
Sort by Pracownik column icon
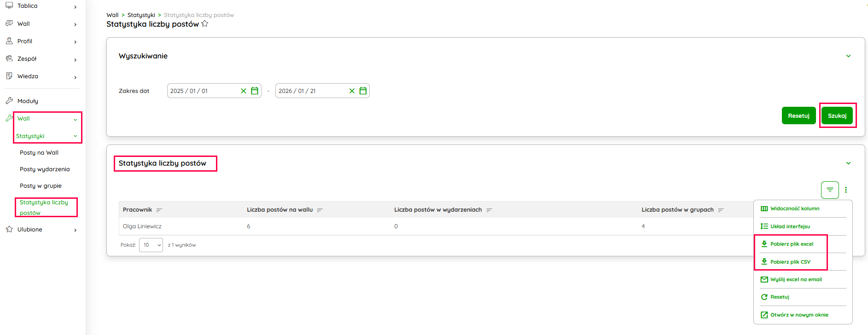pyautogui.click(x=159, y=210)
